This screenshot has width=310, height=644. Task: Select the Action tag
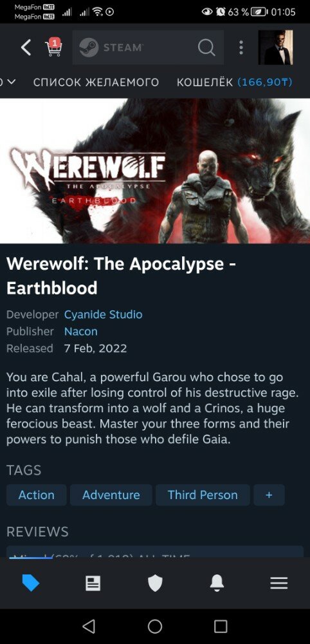pyautogui.click(x=36, y=495)
